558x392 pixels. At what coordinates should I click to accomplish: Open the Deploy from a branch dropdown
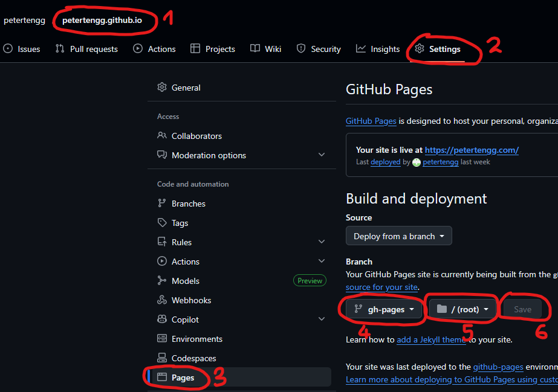(398, 236)
